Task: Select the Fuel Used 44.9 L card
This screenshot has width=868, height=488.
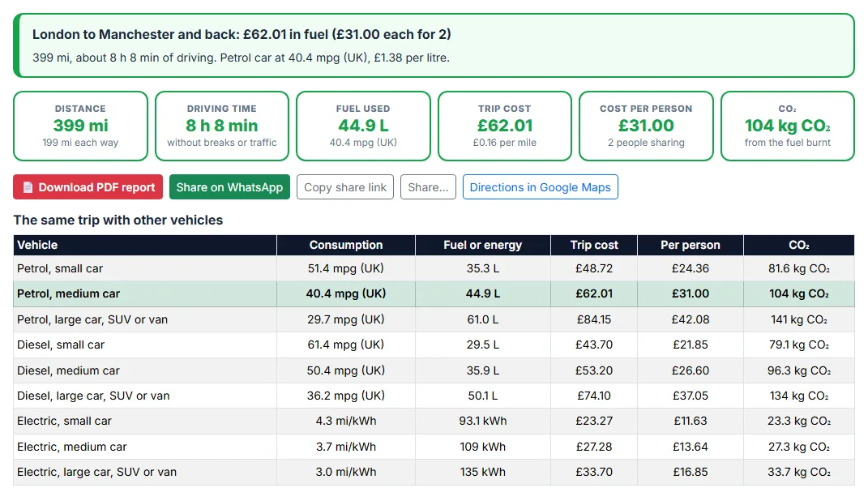Action: tap(363, 126)
